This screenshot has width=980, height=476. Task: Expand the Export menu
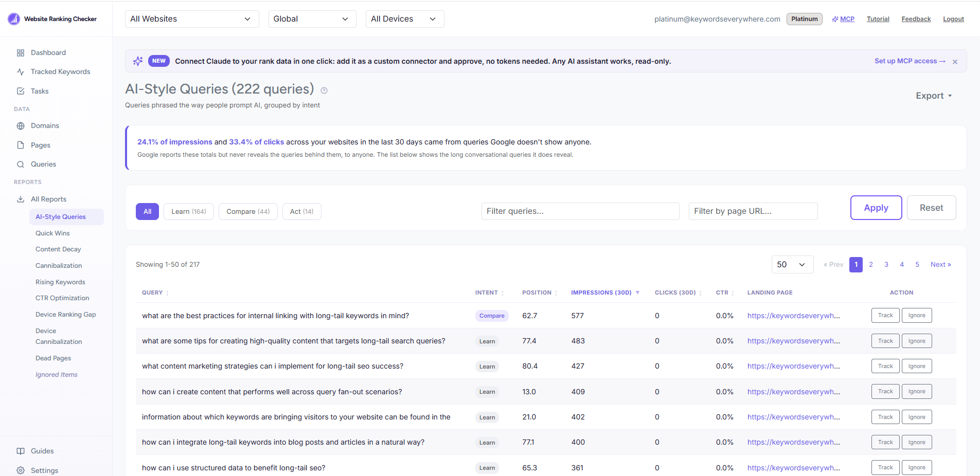pyautogui.click(x=934, y=96)
